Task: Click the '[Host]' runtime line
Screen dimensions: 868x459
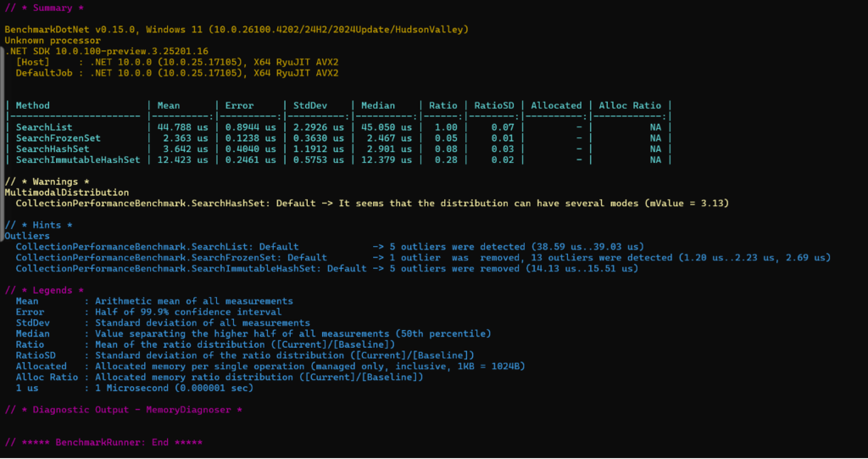Action: coord(177,62)
